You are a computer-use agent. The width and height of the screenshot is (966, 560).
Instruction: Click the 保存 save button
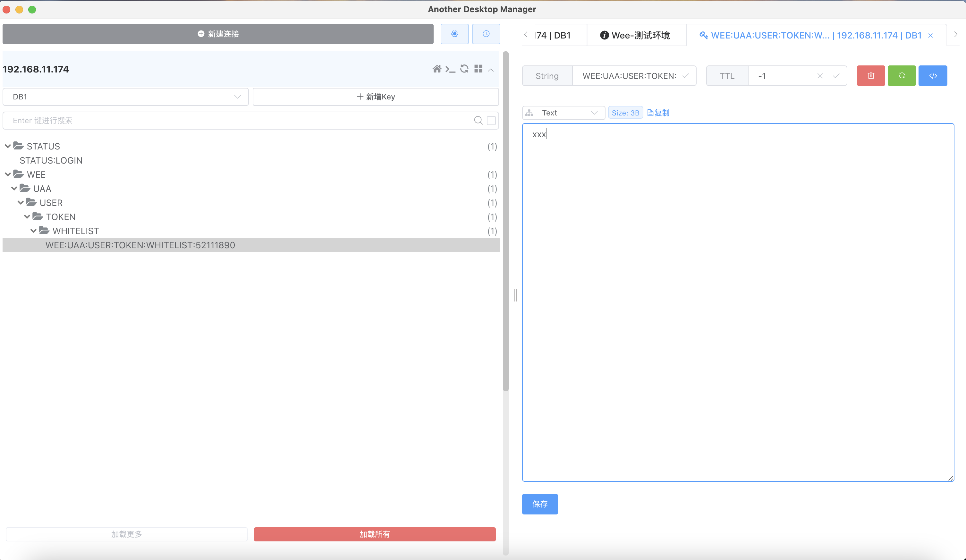pyautogui.click(x=540, y=504)
